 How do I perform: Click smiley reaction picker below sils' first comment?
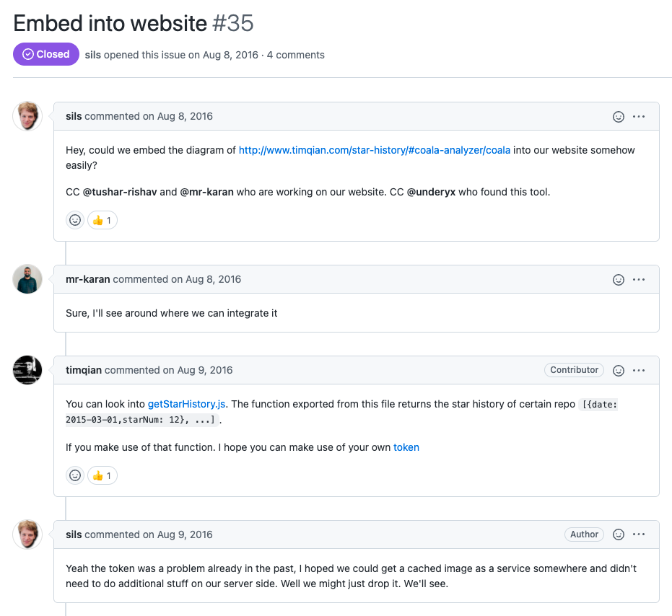(x=75, y=220)
